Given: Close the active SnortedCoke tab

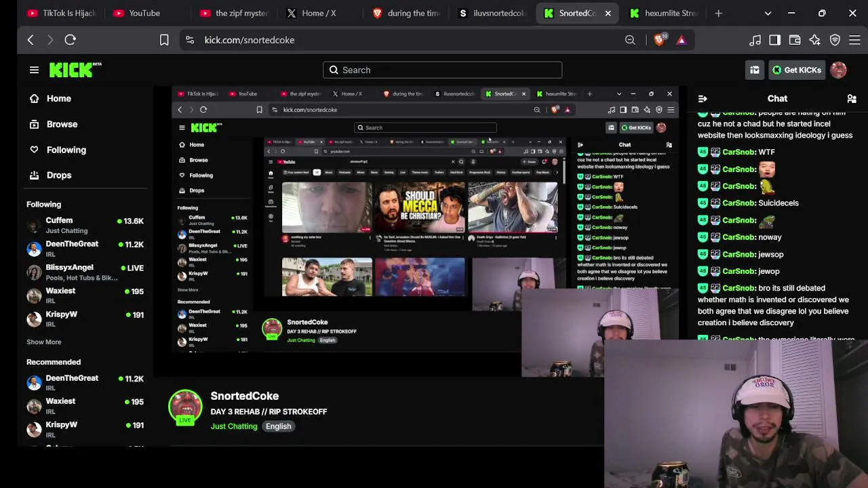Looking at the screenshot, I should 608,13.
